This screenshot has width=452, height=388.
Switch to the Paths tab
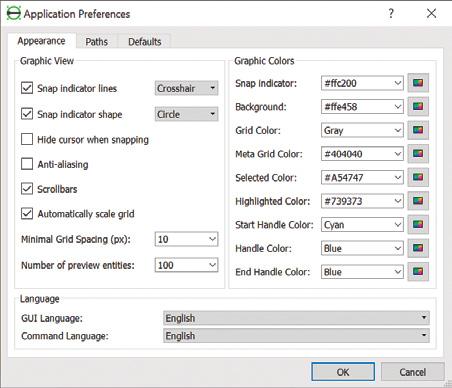[96, 42]
